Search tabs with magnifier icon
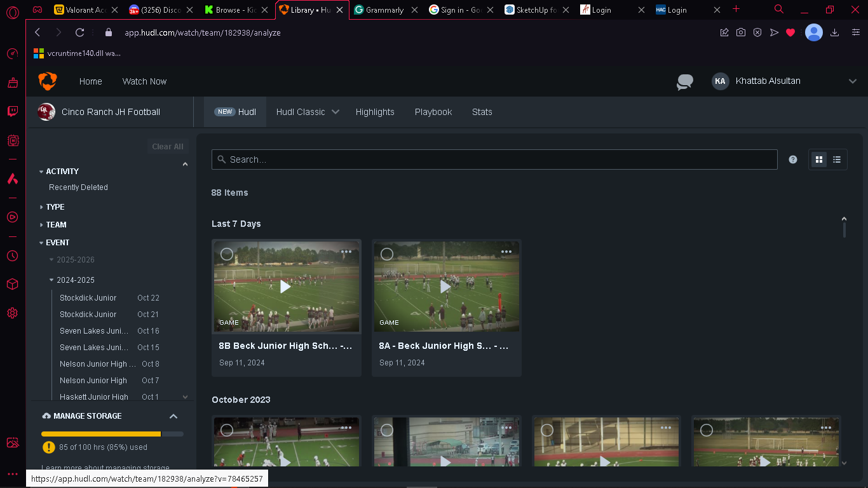 [779, 9]
